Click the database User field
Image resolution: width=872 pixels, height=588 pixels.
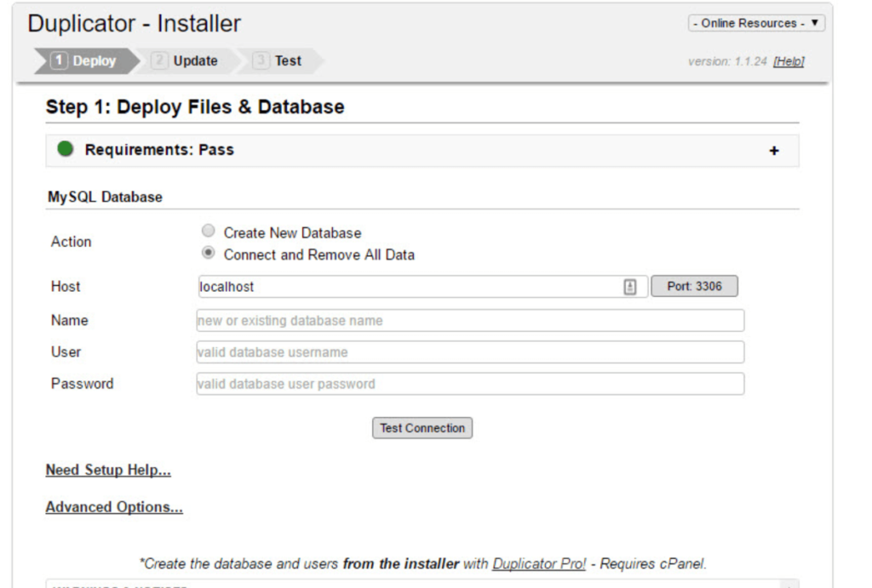(x=470, y=352)
